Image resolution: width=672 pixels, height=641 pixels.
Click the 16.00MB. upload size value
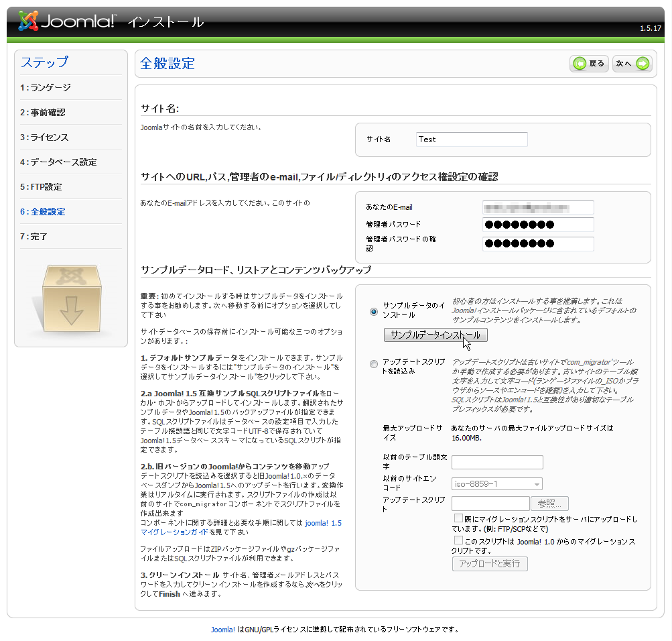point(467,438)
